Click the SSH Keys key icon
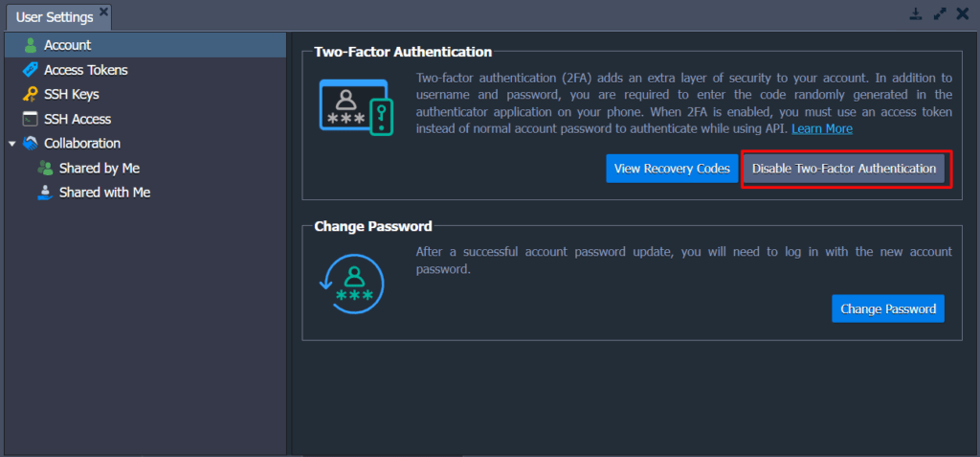This screenshot has height=457, width=980. (x=30, y=95)
